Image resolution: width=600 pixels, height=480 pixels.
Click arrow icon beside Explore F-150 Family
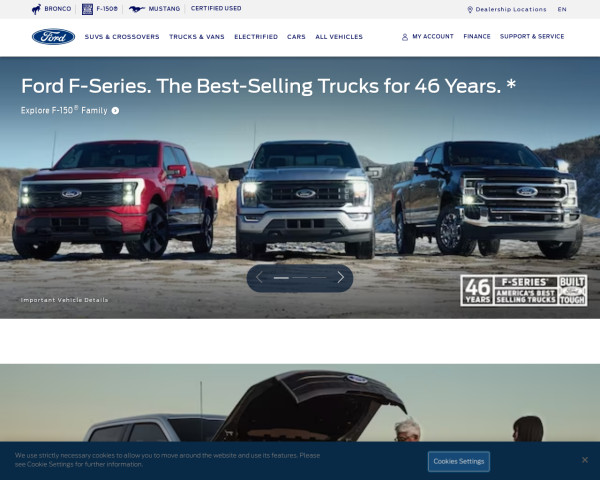pyautogui.click(x=115, y=111)
